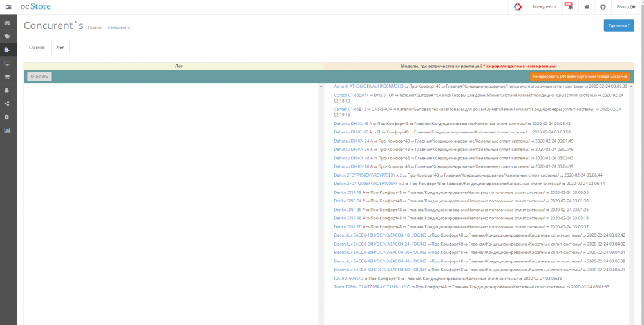Open the dashboard icon in sidebar
This screenshot has width=644, height=325.
7,22
